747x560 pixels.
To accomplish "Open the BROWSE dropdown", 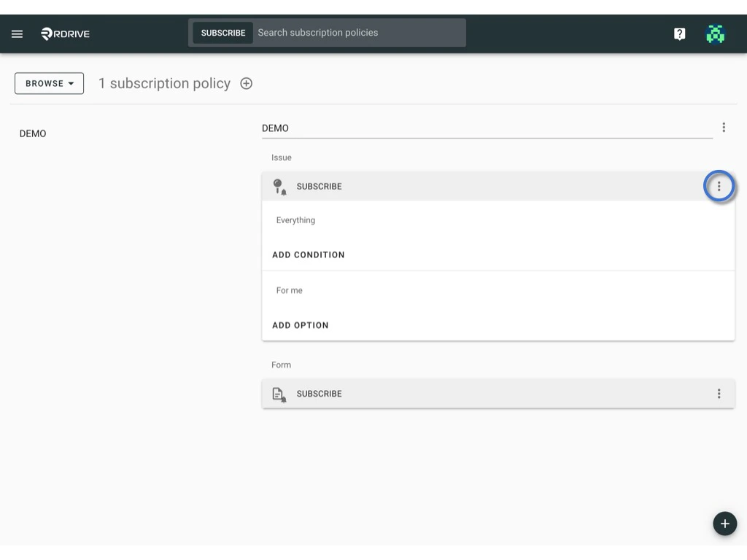I will pyautogui.click(x=49, y=83).
